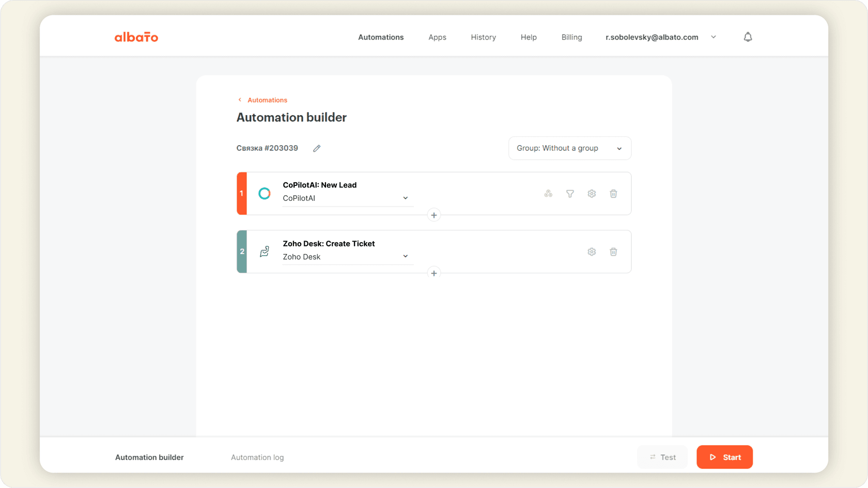Open the filter settings for CoPilotAI trigger
868x488 pixels.
[570, 194]
